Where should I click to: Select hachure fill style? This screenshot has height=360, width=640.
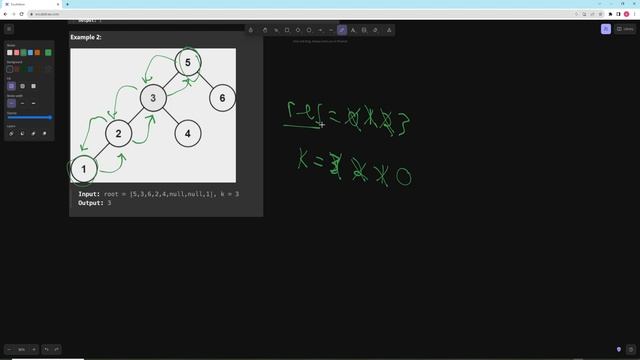pyautogui.click(x=11, y=86)
